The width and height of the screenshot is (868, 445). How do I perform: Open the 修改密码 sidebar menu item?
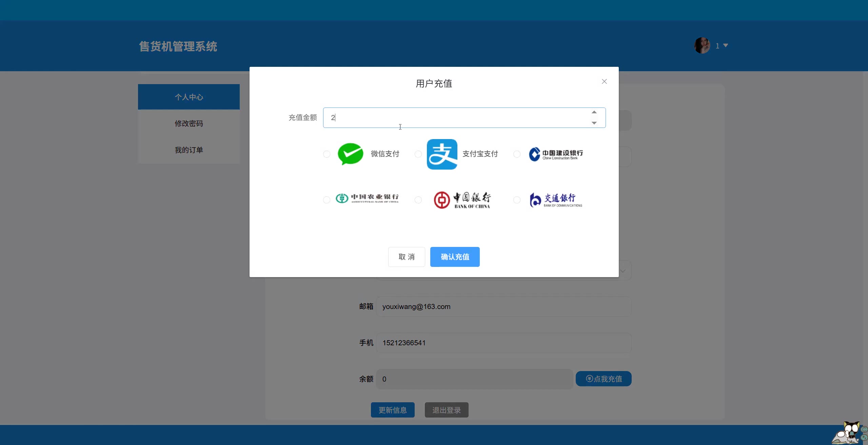(189, 123)
